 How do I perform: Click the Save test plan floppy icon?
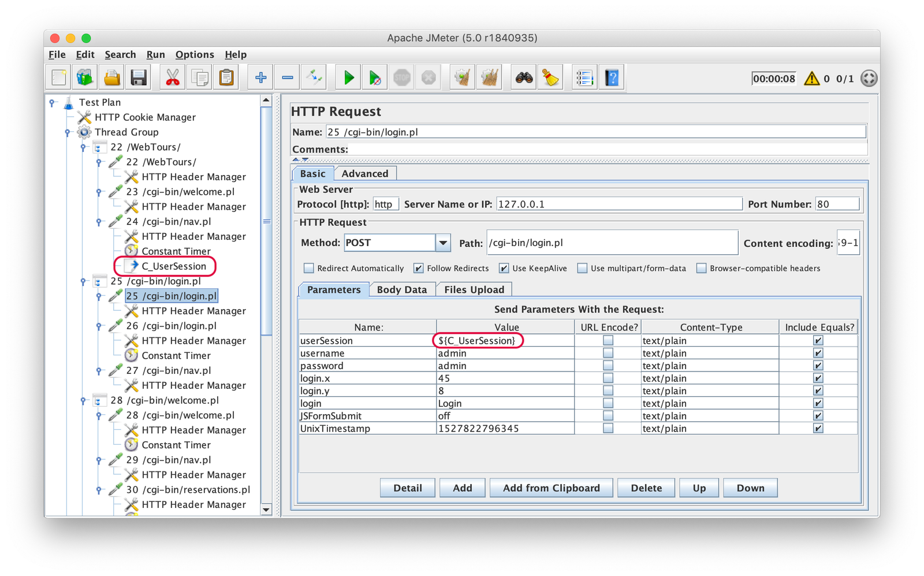point(139,77)
